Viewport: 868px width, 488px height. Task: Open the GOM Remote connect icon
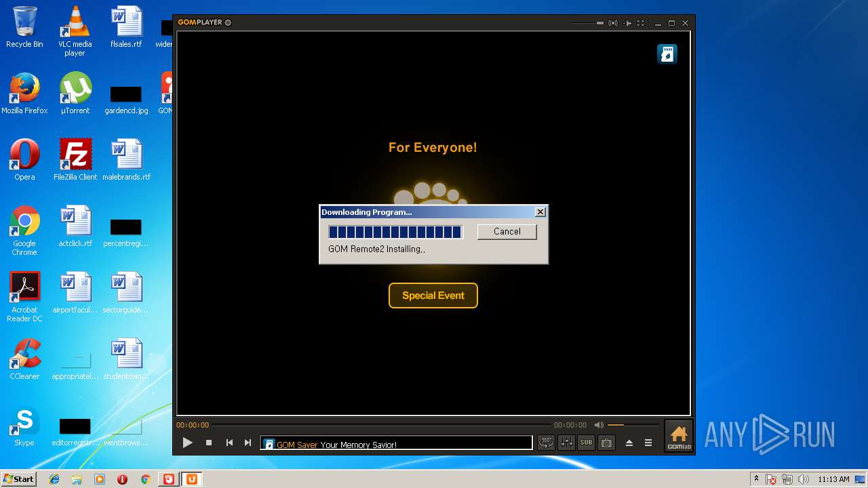point(613,23)
